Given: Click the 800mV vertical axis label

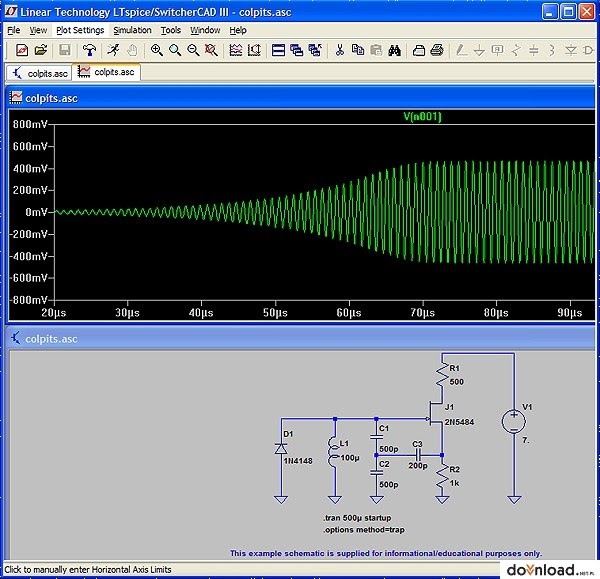Looking at the screenshot, I should pyautogui.click(x=30, y=124).
